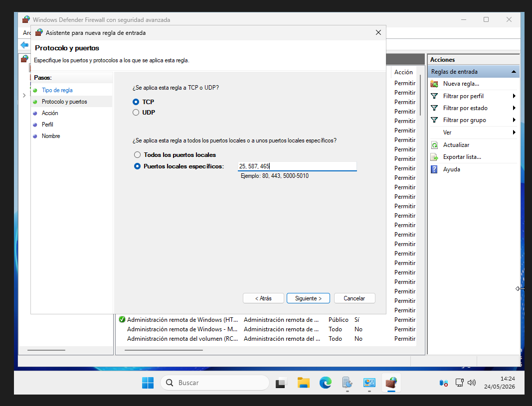Screen dimensions: 532x406
Task: Cancel the new inbound rule wizard
Action: [x=355, y=298]
